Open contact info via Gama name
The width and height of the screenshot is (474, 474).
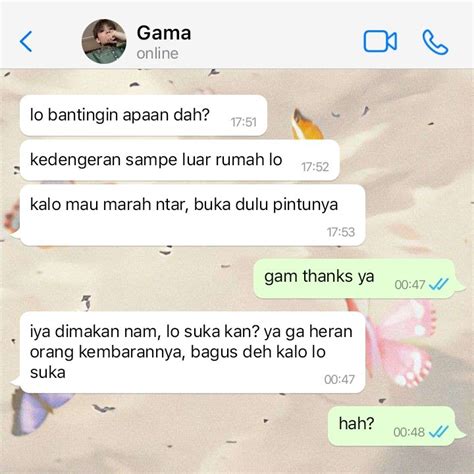click(164, 33)
